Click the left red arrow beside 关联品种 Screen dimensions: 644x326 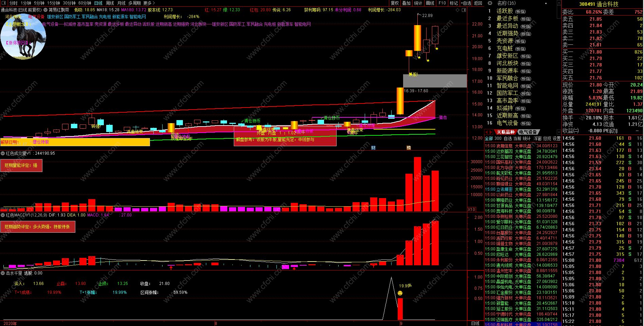(487, 132)
